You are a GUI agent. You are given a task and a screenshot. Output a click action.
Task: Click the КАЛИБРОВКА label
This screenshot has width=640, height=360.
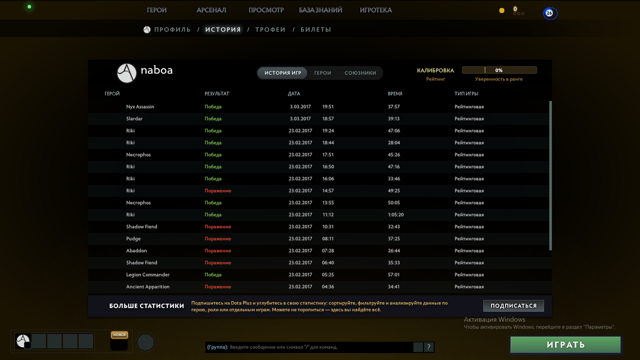tap(435, 71)
